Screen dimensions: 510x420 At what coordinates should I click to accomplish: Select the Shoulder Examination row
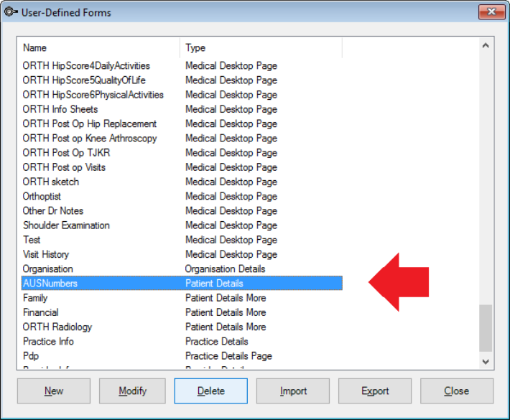coord(182,225)
